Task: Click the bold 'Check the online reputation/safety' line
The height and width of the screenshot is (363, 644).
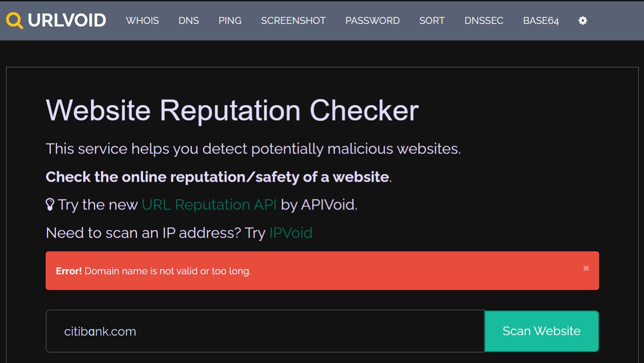Action: [219, 177]
